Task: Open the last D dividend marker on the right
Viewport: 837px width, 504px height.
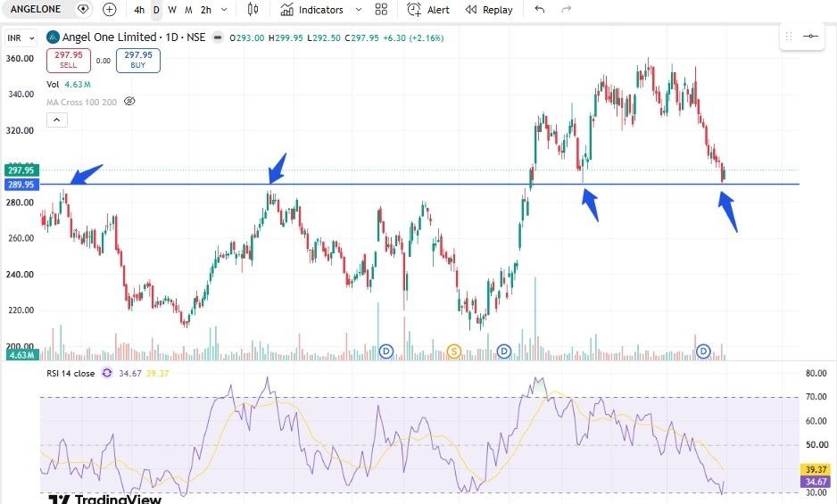Action: pyautogui.click(x=703, y=351)
